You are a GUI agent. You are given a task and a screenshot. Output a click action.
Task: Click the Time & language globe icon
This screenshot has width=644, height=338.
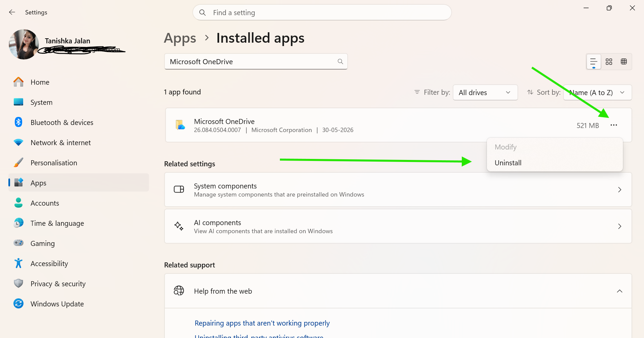[18, 223]
